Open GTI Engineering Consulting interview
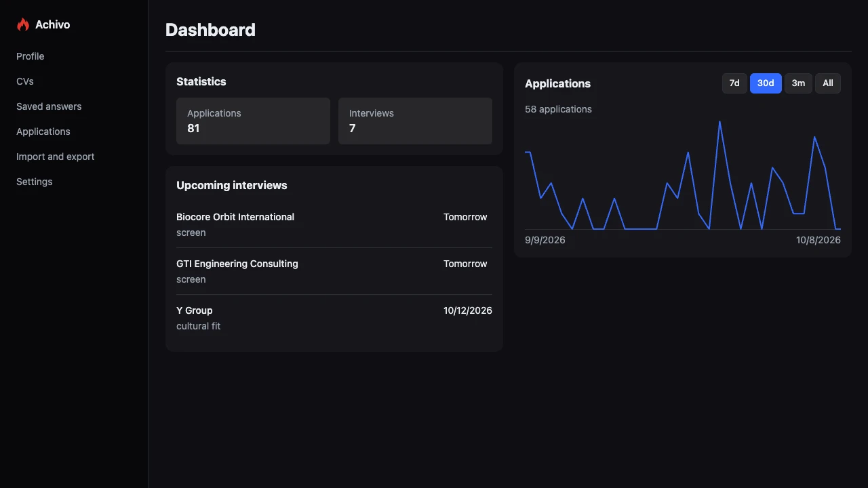Screen dimensions: 868x488 tap(334, 271)
